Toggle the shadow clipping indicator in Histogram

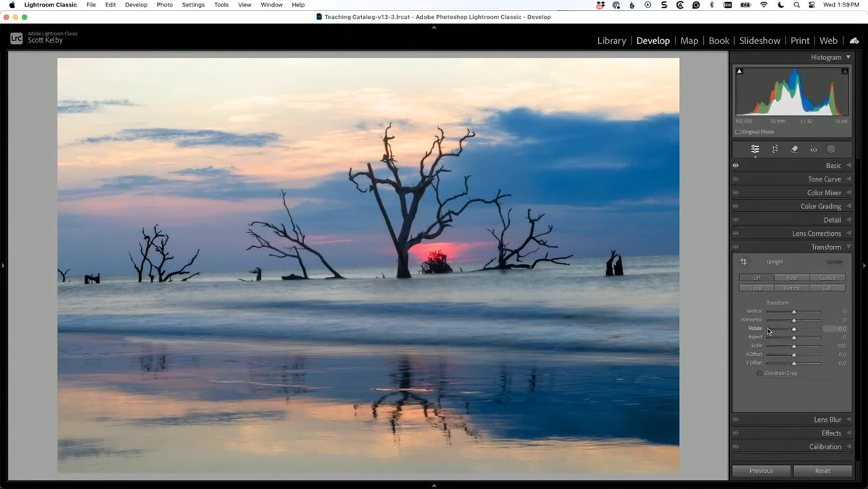click(739, 71)
